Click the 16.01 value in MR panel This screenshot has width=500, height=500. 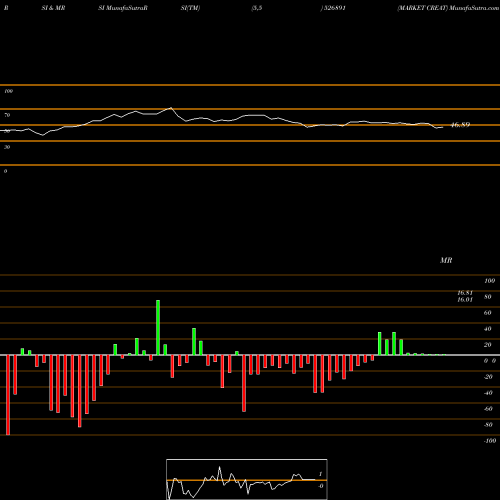(465, 300)
